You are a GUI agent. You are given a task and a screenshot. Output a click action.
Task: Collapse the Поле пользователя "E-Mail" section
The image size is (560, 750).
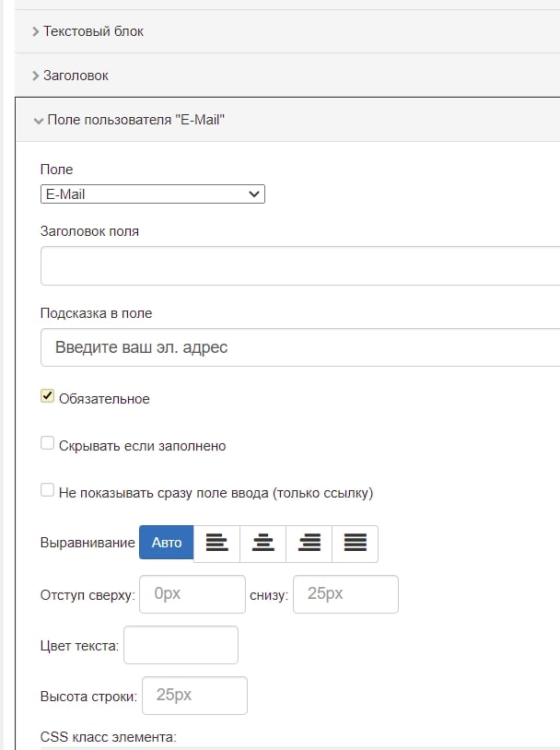tap(288, 120)
